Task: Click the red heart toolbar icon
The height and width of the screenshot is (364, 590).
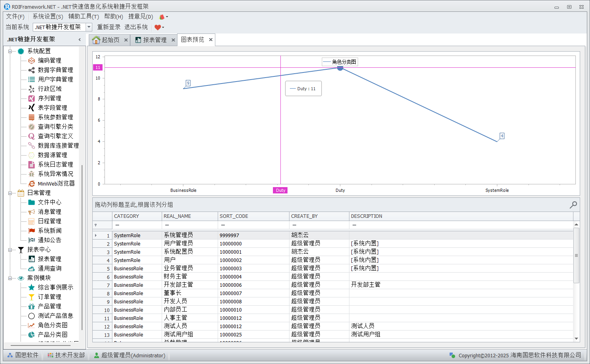Action: (x=158, y=27)
